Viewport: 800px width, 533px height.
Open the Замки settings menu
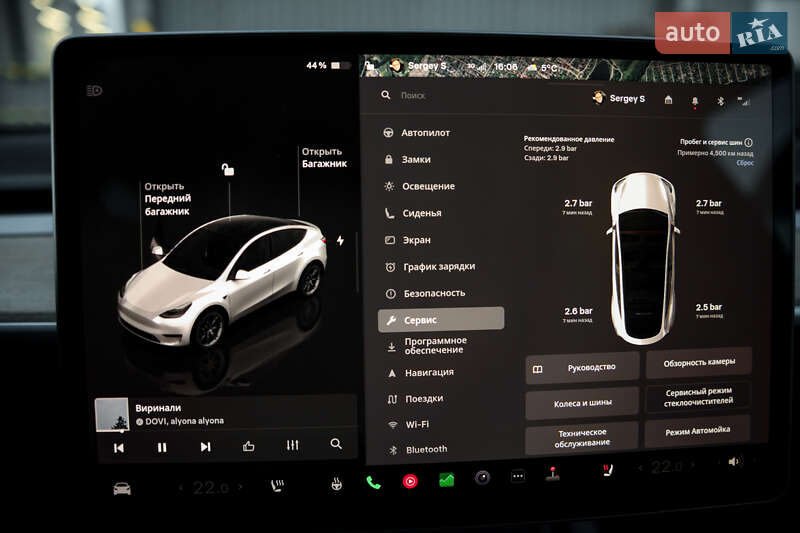407,160
